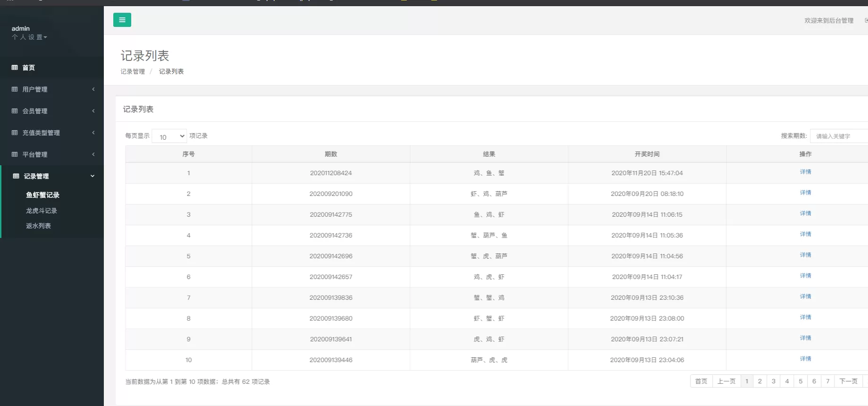Viewport: 868px width, 406px height.
Task: Open the admin 个人设置 dropdown
Action: click(29, 37)
